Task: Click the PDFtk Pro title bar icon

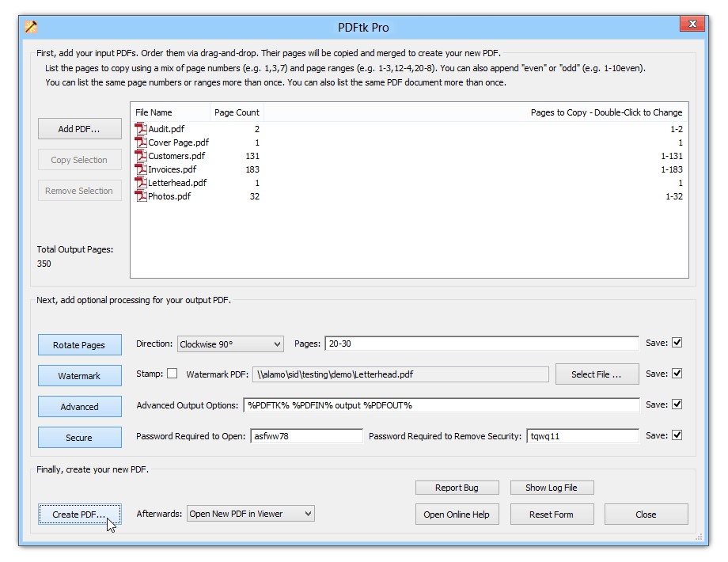Action: pyautogui.click(x=31, y=27)
